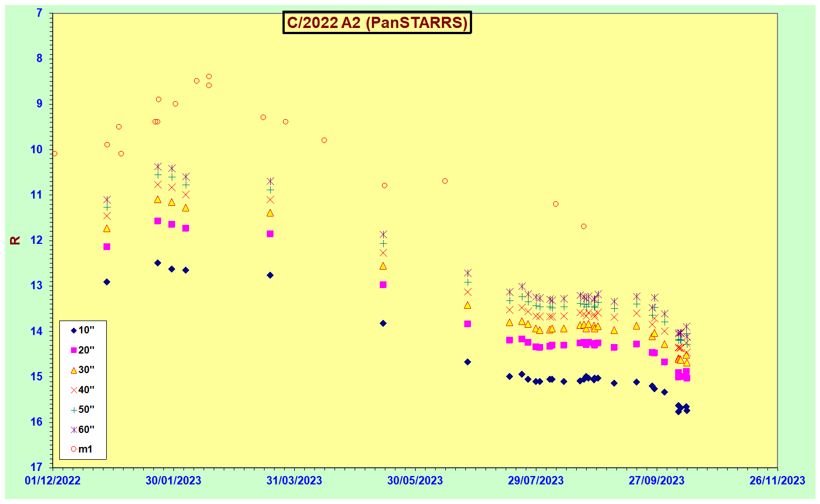Click x-axis date 31/03/2023

(294, 481)
